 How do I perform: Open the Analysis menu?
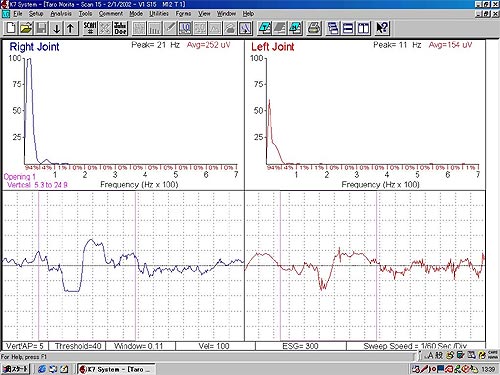coord(61,14)
